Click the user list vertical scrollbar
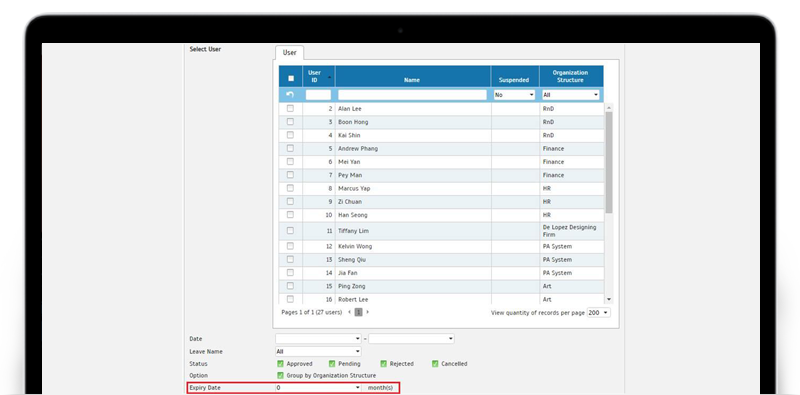Image resolution: width=800 pixels, height=395 pixels. point(608,162)
